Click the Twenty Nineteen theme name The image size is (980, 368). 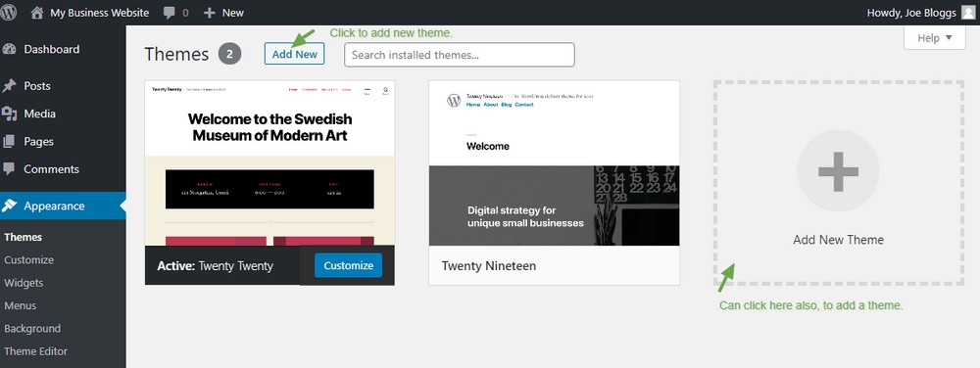tap(489, 265)
